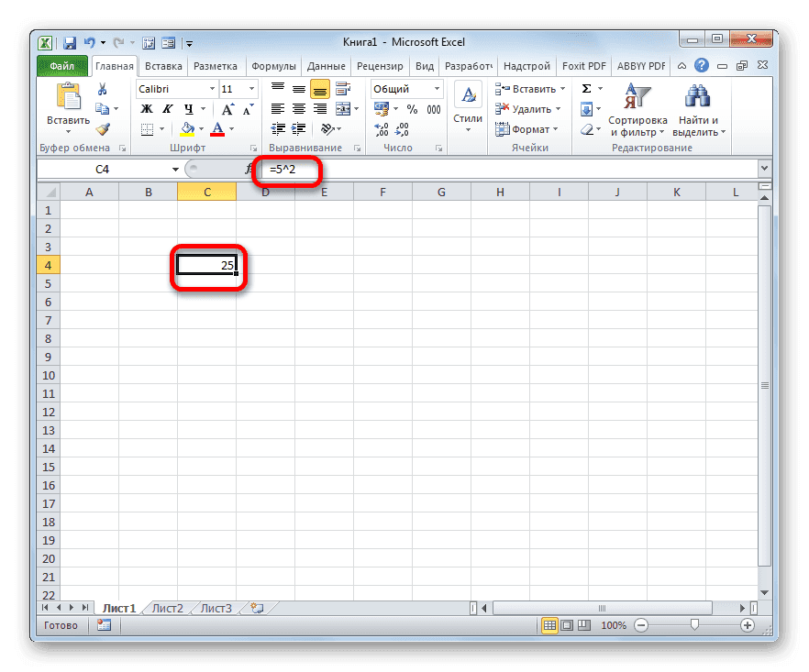809x672 pixels.
Task: Switch to the Вставка ribbon tab
Action: tap(162, 65)
